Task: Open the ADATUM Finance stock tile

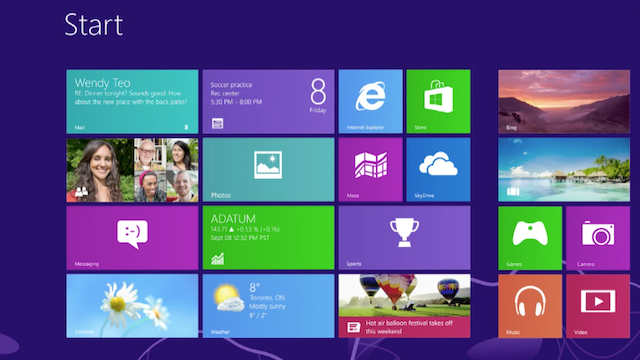Action: [x=269, y=238]
